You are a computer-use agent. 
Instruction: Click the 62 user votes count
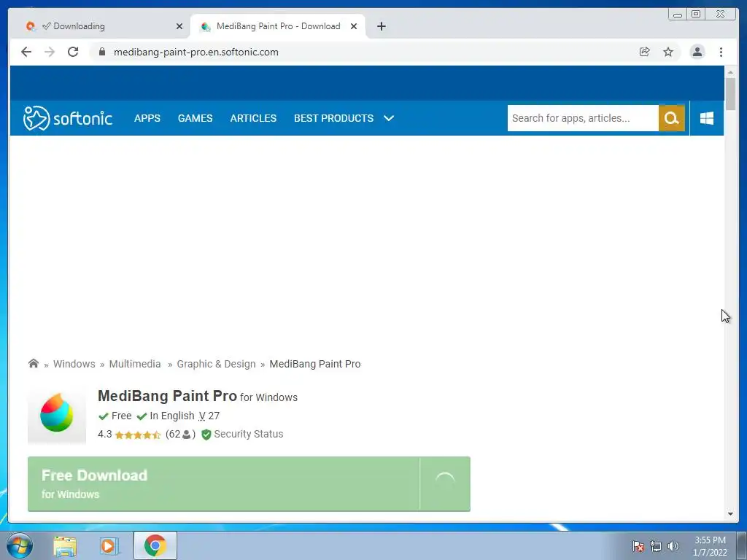coord(180,434)
